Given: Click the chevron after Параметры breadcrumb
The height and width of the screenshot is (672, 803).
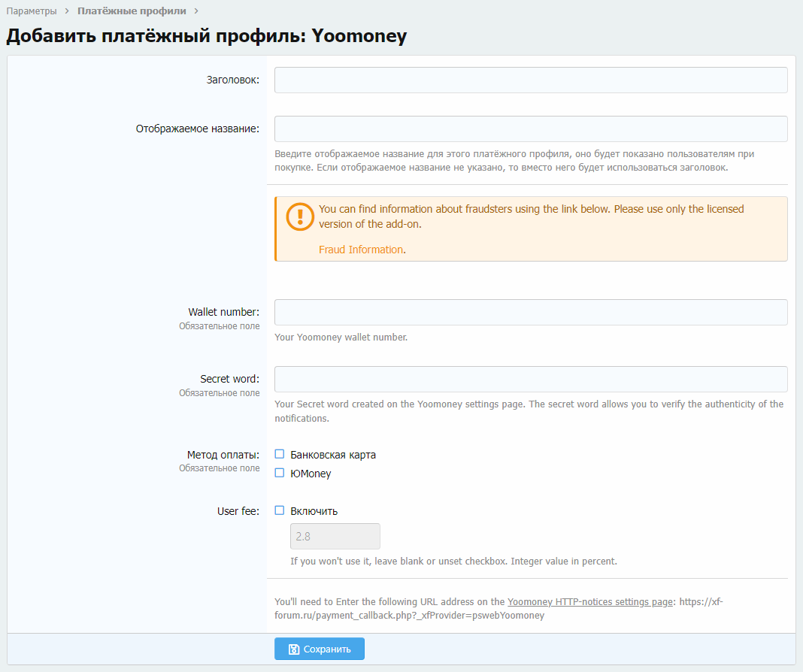Looking at the screenshot, I should pyautogui.click(x=67, y=11).
